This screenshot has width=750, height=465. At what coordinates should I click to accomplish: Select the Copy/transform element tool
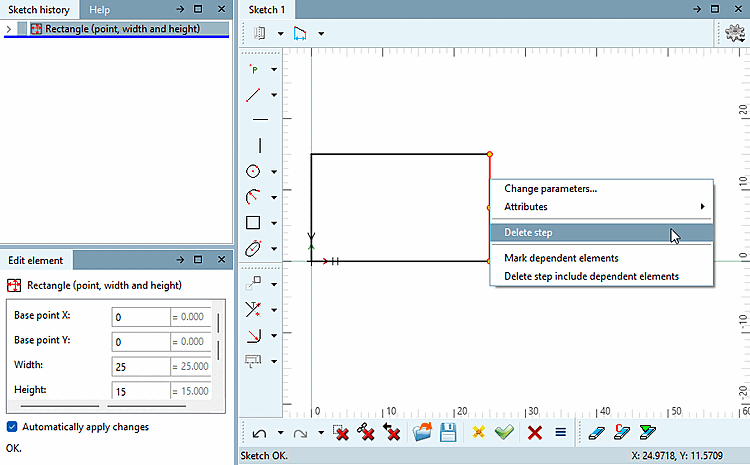pyautogui.click(x=254, y=284)
